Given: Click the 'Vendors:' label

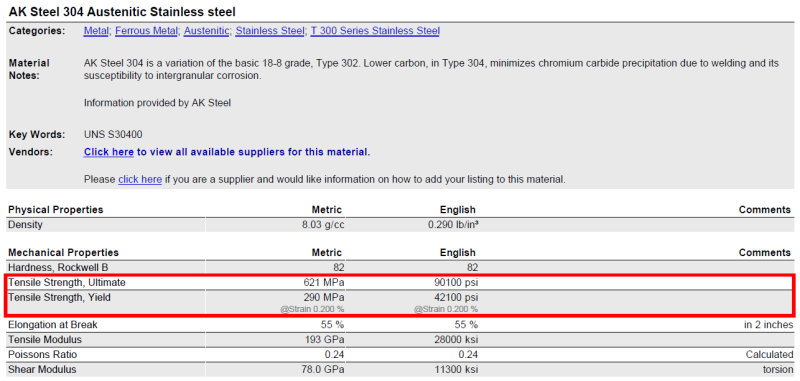Looking at the screenshot, I should point(31,152).
